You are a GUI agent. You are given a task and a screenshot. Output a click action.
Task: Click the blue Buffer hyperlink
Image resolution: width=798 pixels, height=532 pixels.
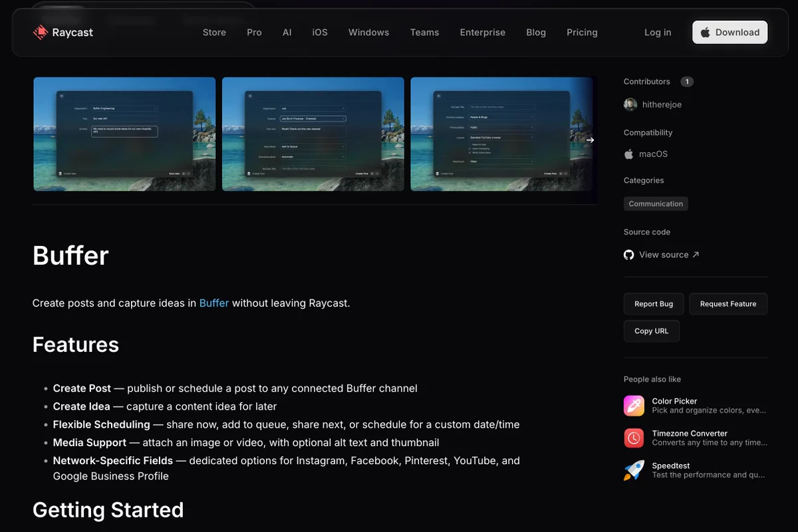point(214,303)
